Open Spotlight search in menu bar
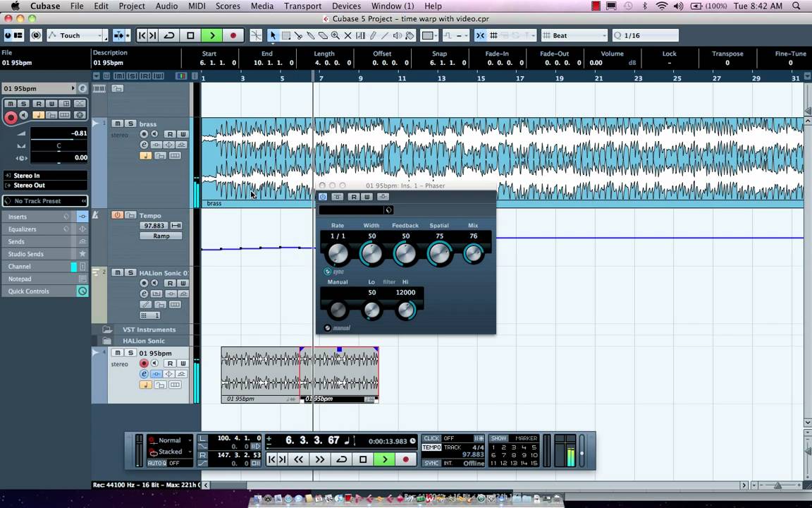 (x=796, y=6)
